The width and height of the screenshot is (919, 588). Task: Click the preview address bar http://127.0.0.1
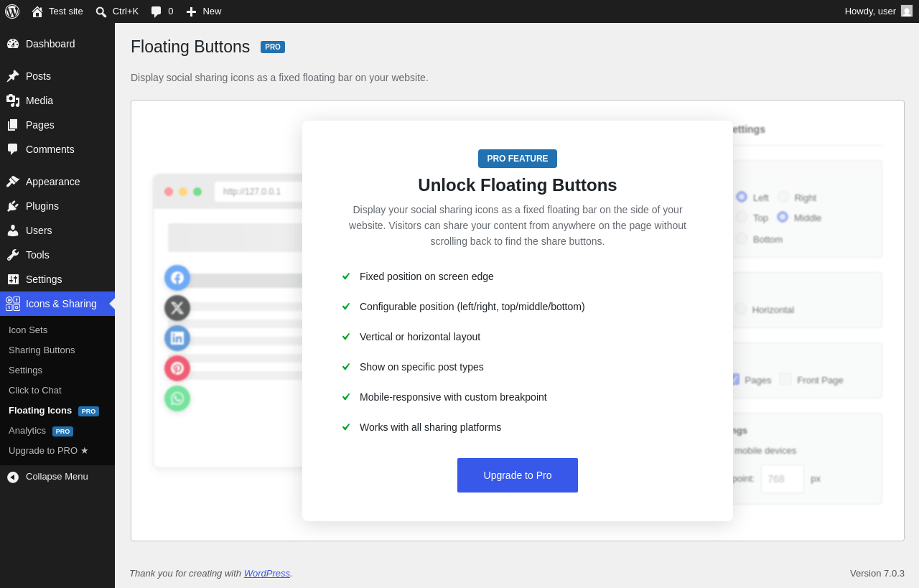[258, 192]
